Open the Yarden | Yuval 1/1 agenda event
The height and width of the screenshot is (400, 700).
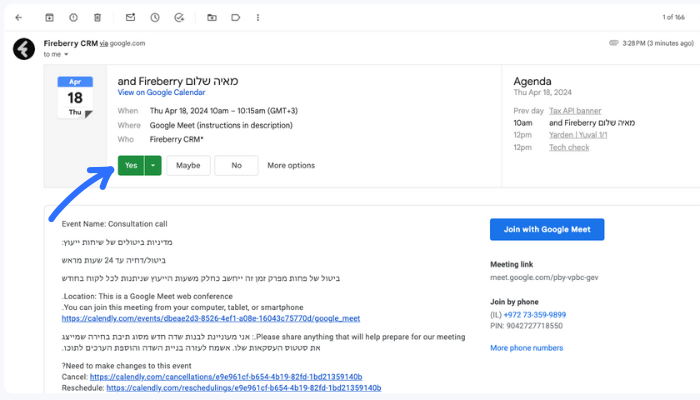click(578, 135)
